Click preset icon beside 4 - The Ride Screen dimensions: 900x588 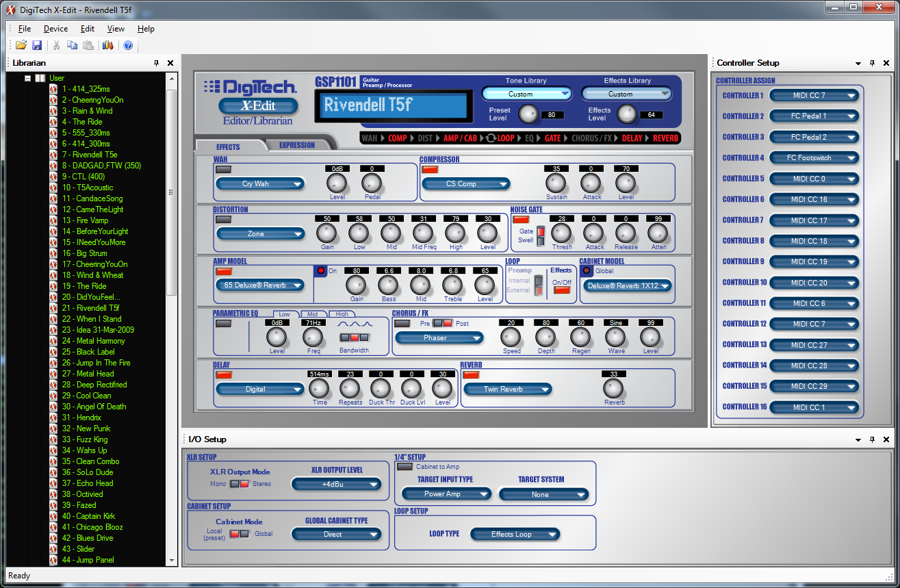(53, 122)
